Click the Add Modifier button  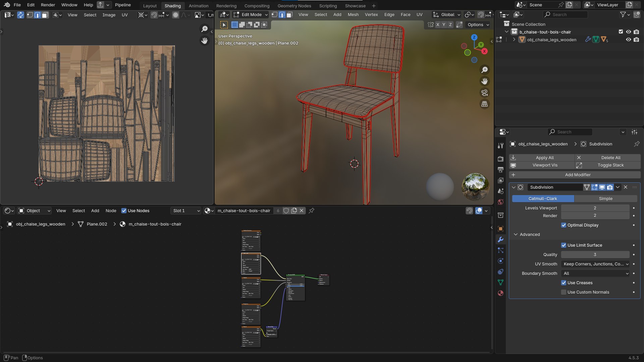575,175
